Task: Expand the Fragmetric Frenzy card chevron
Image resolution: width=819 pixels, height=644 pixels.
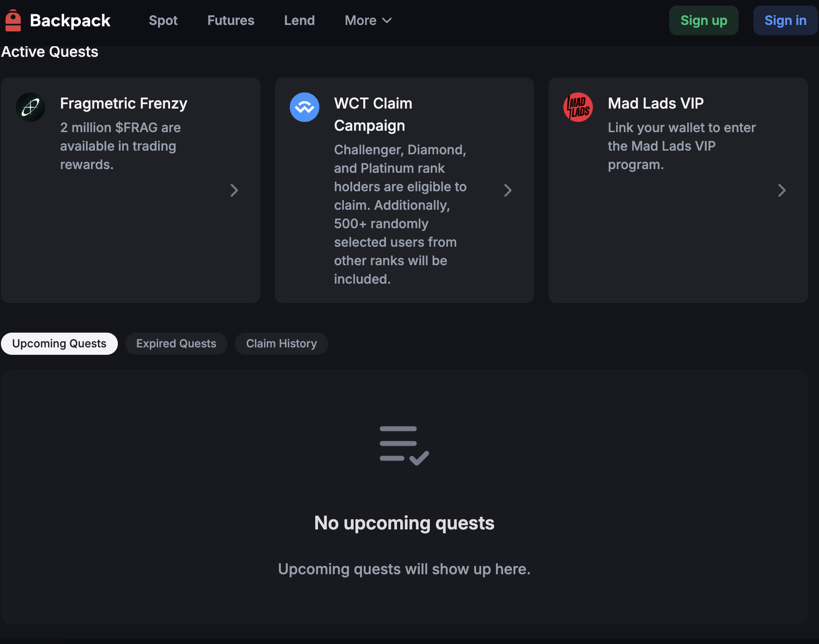Action: (234, 190)
